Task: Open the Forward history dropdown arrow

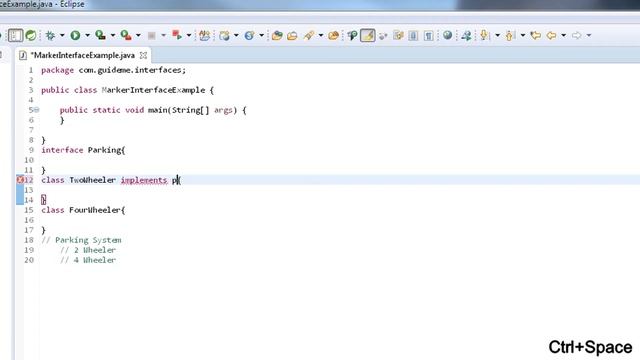Action: click(589, 36)
